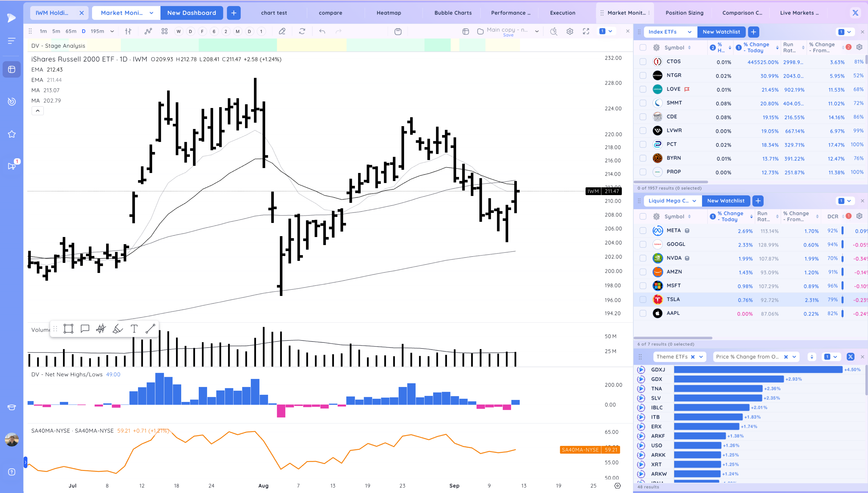The width and height of the screenshot is (868, 493).
Task: Click the New Dashboard button
Action: (x=191, y=13)
